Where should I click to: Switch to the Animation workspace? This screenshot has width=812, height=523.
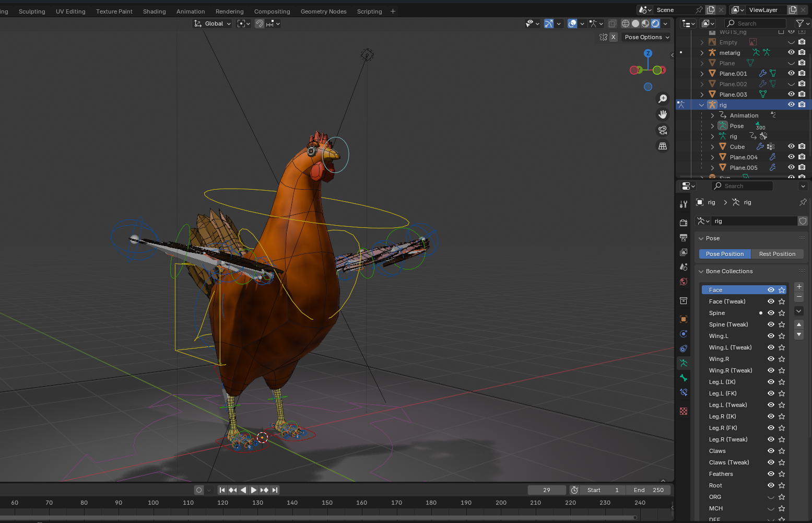(191, 11)
